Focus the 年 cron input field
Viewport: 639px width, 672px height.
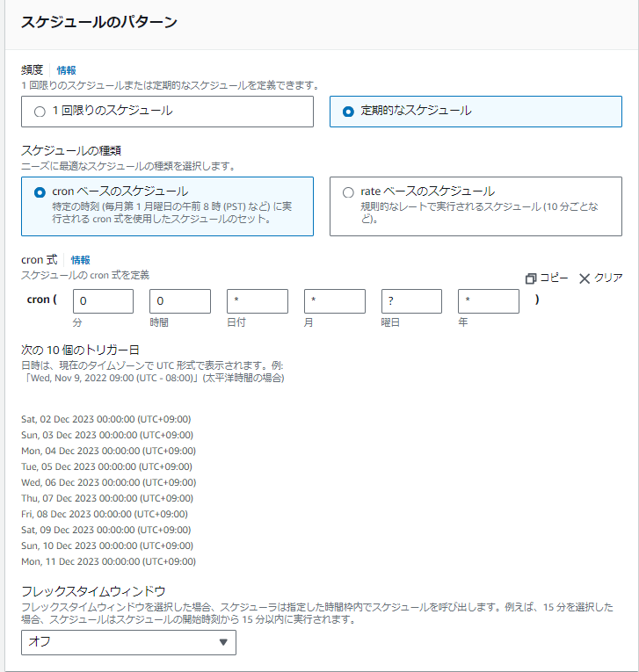coord(489,301)
